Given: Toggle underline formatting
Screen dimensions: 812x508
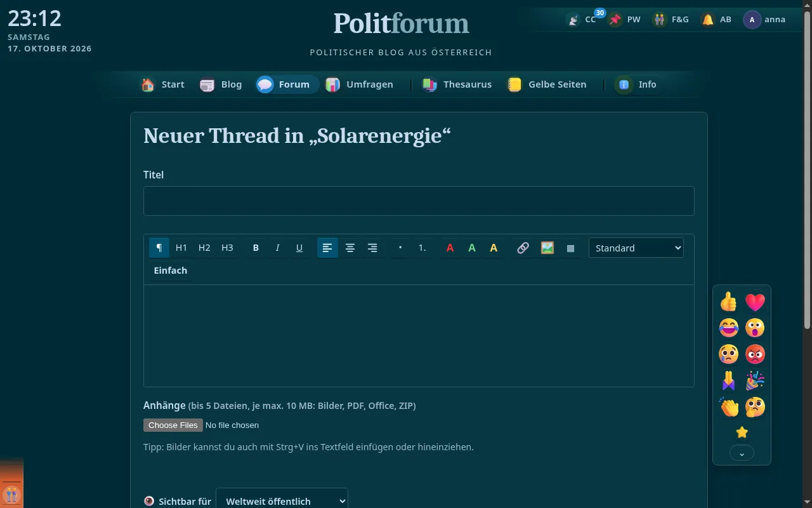Looking at the screenshot, I should click(x=299, y=248).
